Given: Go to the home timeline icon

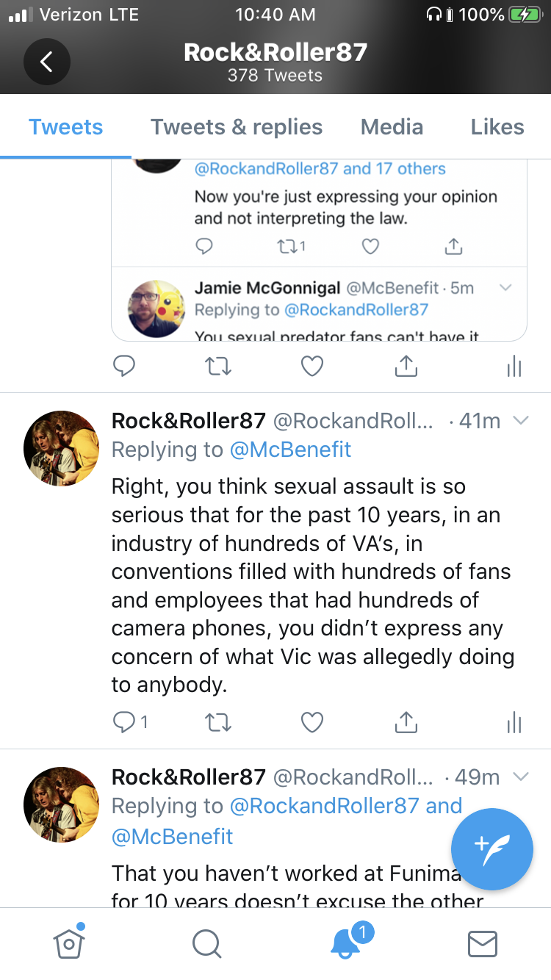Looking at the screenshot, I should point(68,942).
